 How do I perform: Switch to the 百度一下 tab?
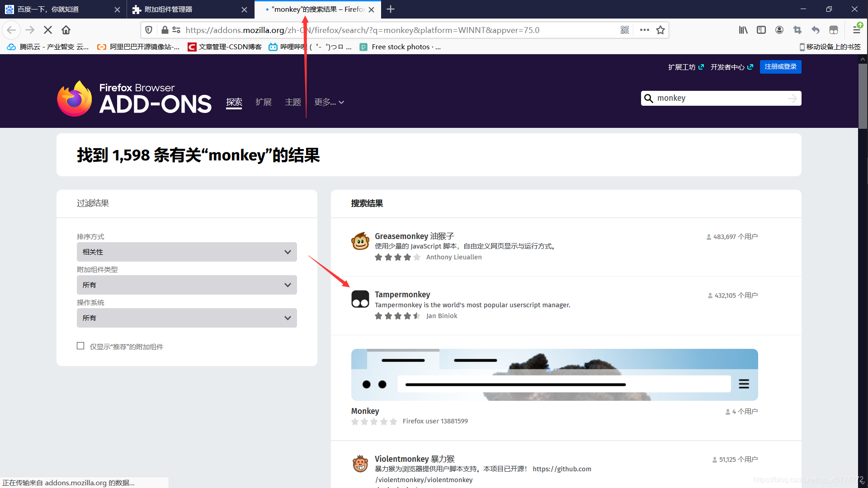[62, 9]
